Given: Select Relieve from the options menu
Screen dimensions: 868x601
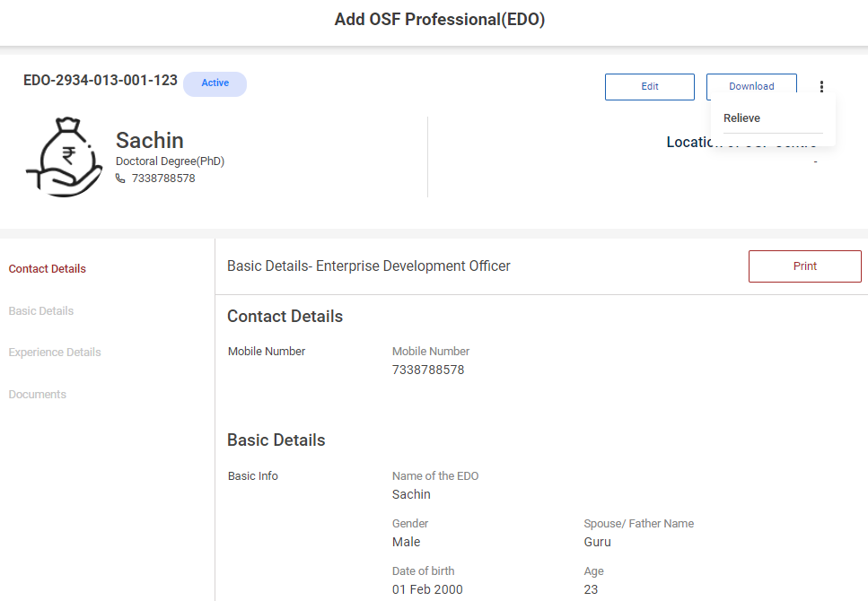Looking at the screenshot, I should pos(741,118).
